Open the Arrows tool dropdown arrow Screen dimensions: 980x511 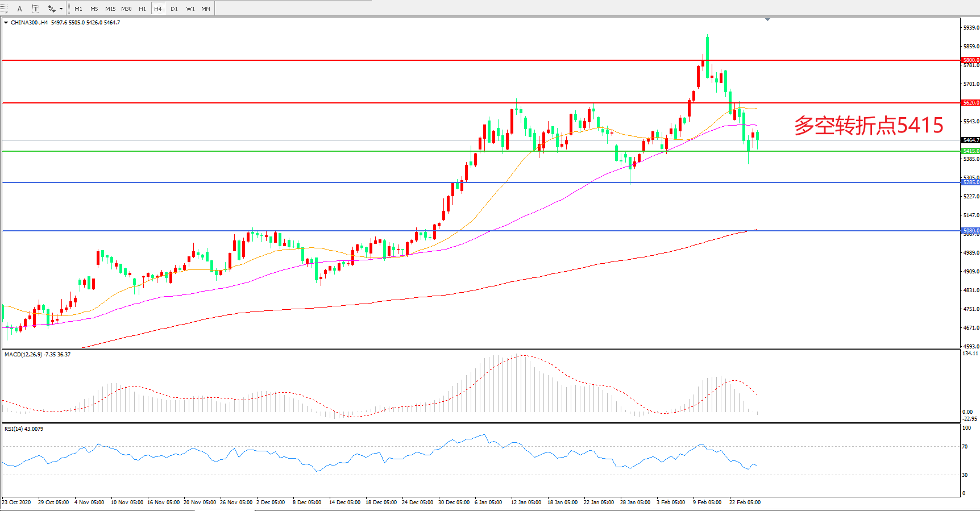[61, 9]
